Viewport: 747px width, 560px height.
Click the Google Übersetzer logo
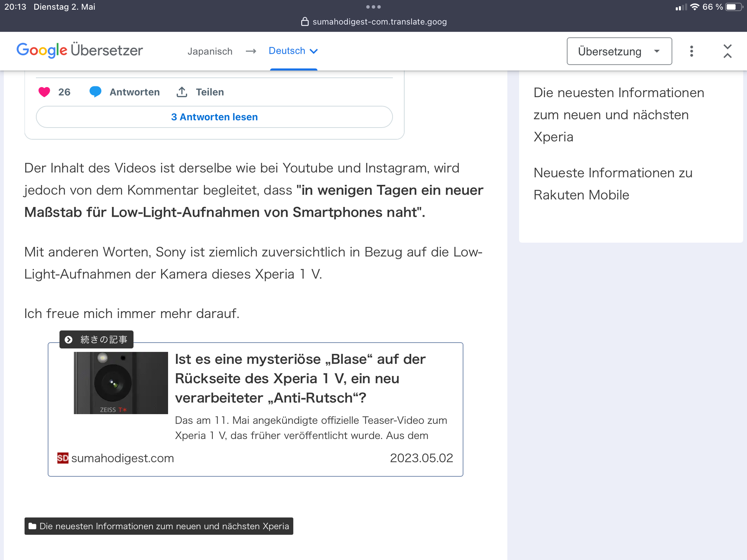80,51
